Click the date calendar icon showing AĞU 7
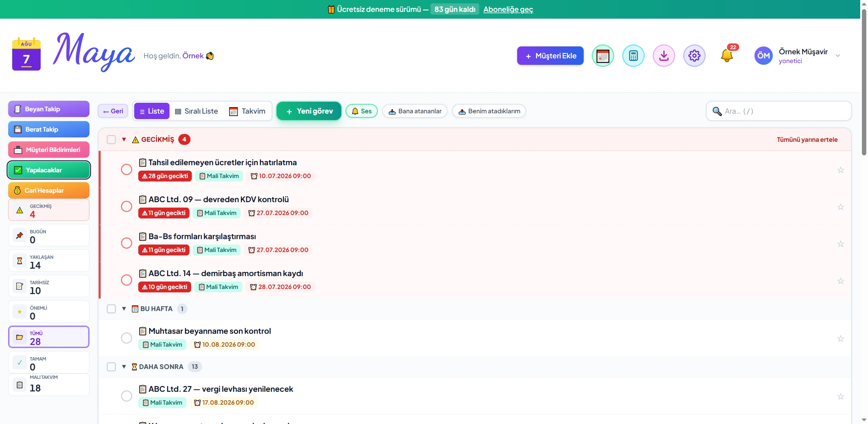 pos(26,54)
